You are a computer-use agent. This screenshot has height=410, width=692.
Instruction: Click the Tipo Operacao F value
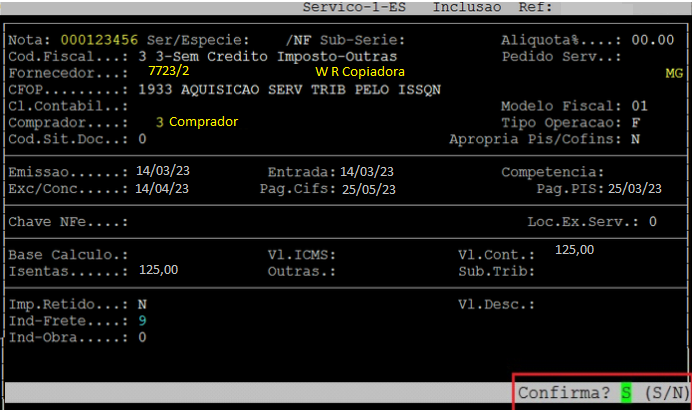point(636,121)
